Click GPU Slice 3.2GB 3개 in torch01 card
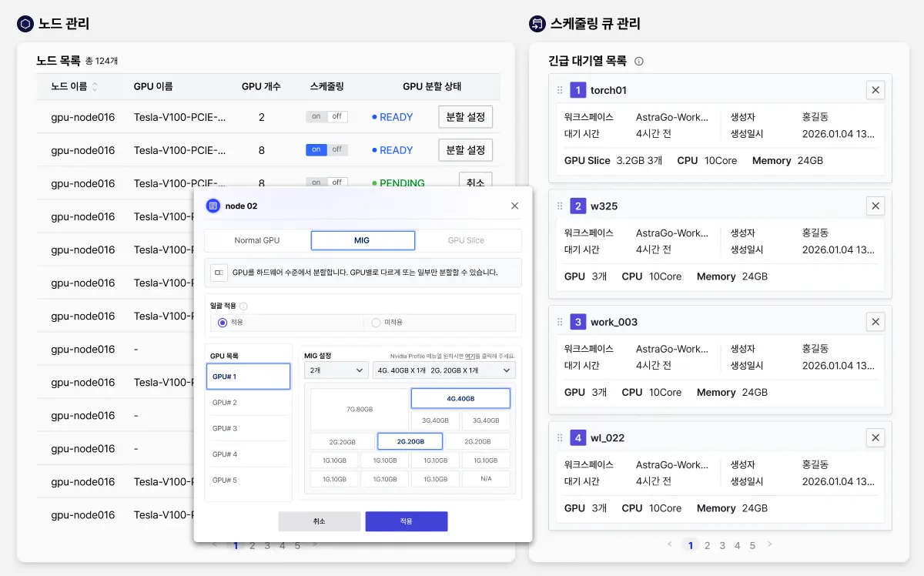 click(x=613, y=161)
